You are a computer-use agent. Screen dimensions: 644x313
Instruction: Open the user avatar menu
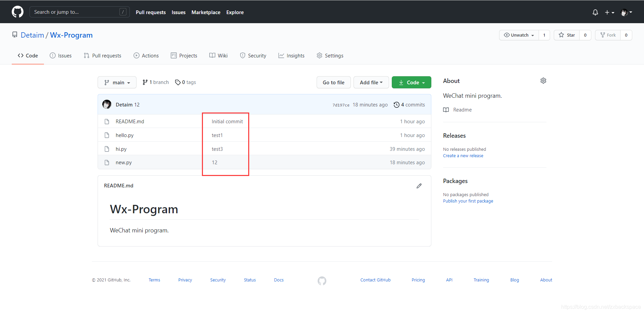tap(626, 12)
